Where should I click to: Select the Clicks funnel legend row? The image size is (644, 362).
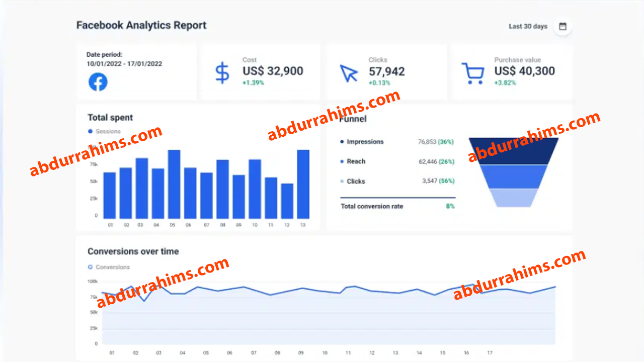(356, 182)
